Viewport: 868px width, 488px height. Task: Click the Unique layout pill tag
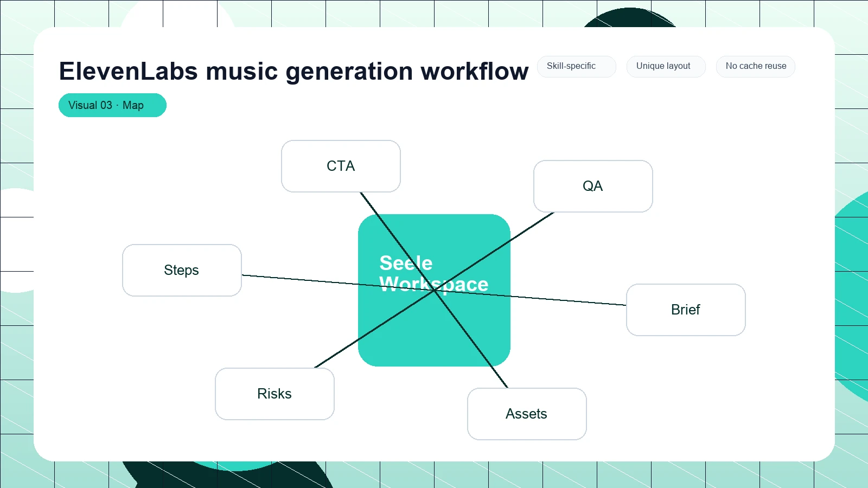pyautogui.click(x=666, y=67)
